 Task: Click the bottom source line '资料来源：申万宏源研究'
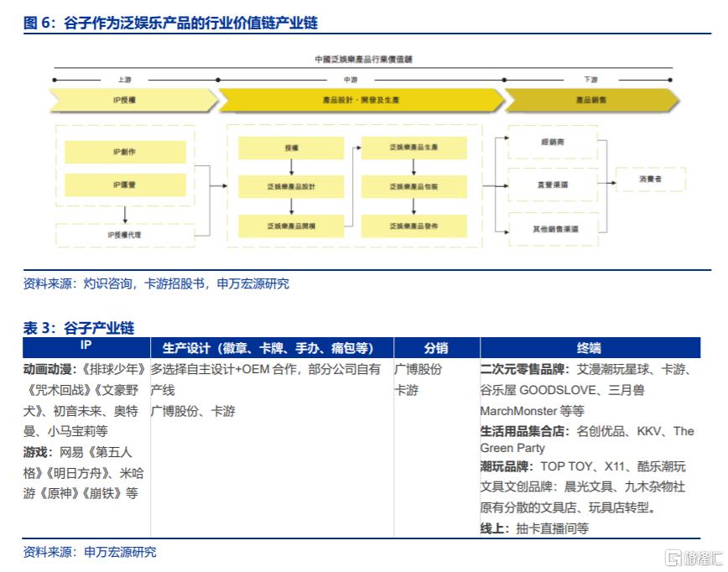90,552
